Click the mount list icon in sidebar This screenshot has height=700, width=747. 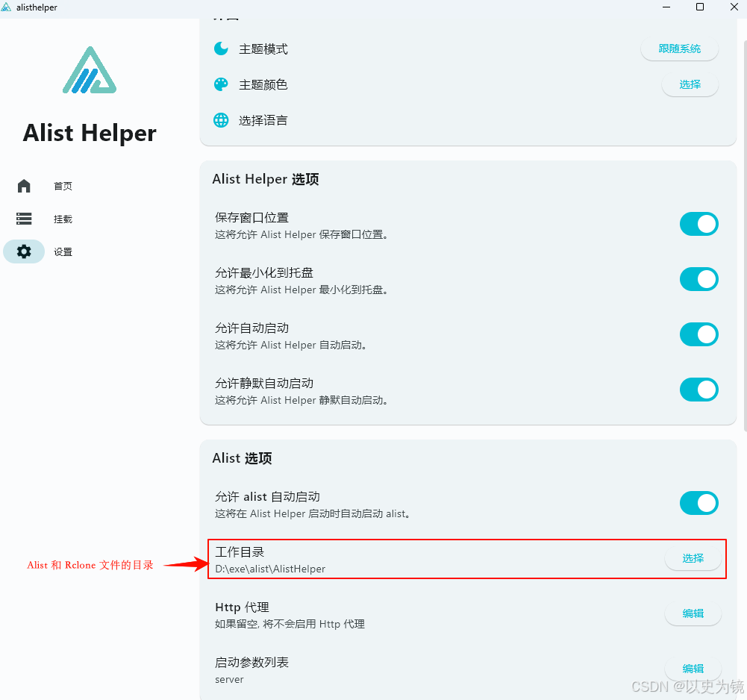click(x=24, y=219)
